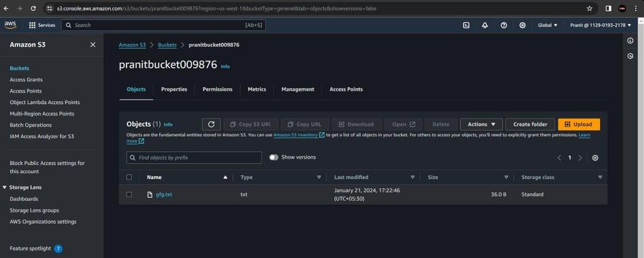Open the Actions dropdown
This screenshot has width=644, height=258.
point(481,124)
